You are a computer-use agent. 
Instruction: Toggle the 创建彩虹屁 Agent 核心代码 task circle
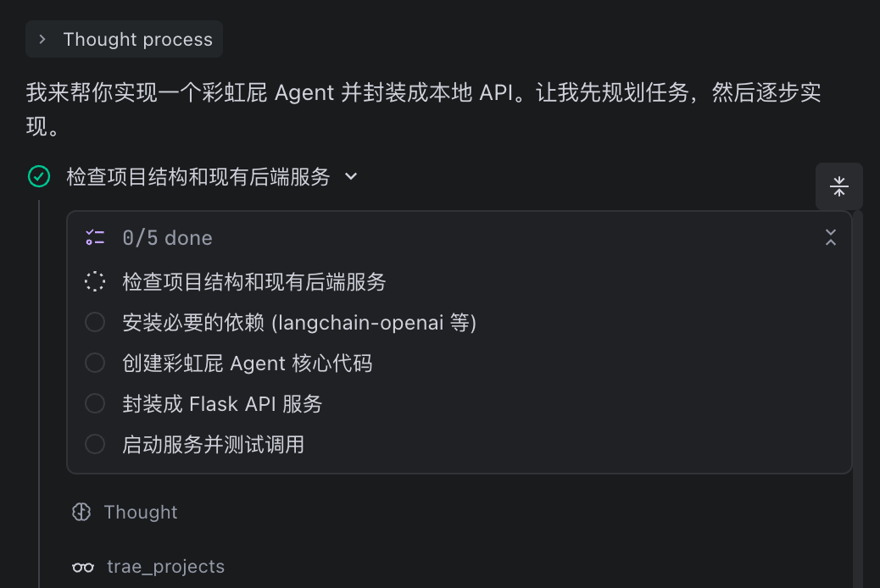pyautogui.click(x=95, y=363)
